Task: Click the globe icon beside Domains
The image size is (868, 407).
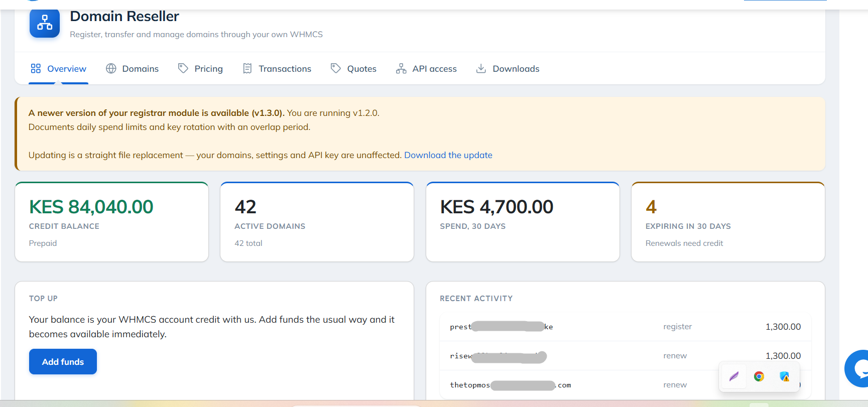Action: pos(111,68)
